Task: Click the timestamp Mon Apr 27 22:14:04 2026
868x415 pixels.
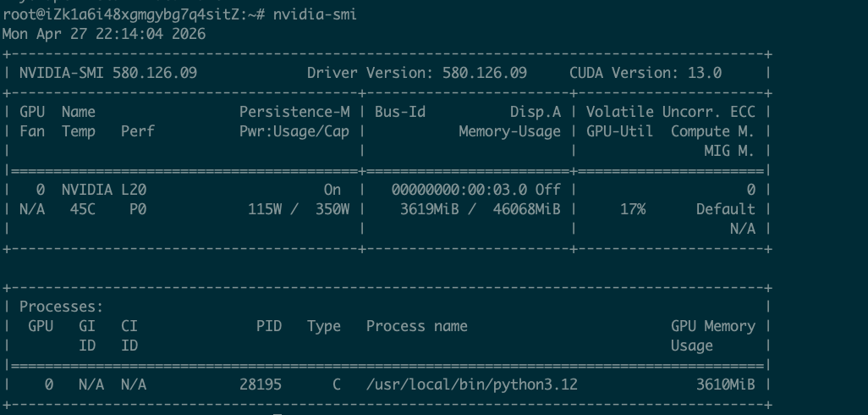Action: point(104,34)
